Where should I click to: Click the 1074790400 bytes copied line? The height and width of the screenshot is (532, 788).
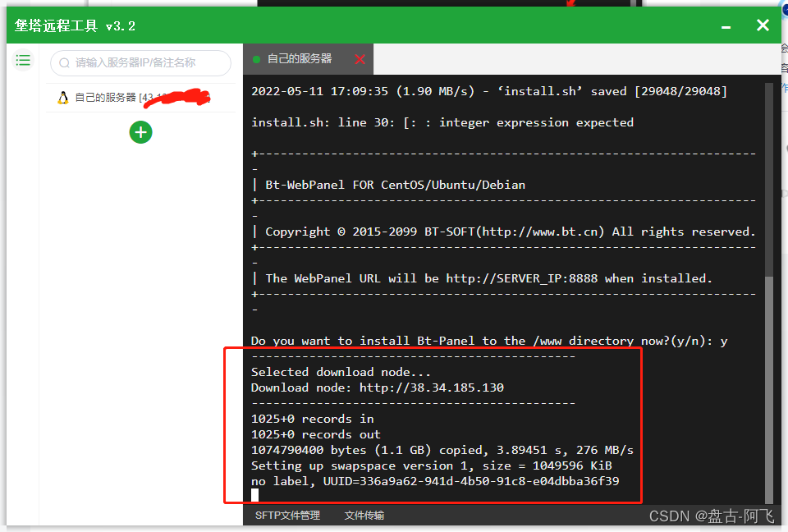pyautogui.click(x=442, y=450)
